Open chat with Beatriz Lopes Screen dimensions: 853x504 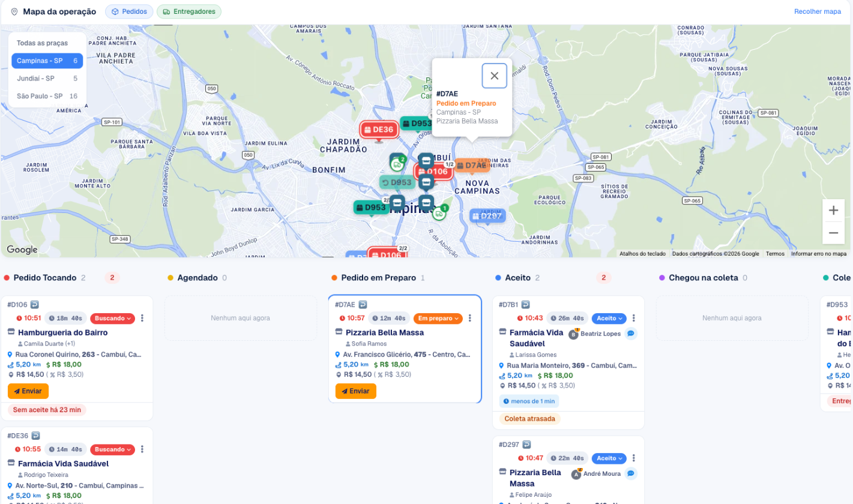tap(631, 334)
